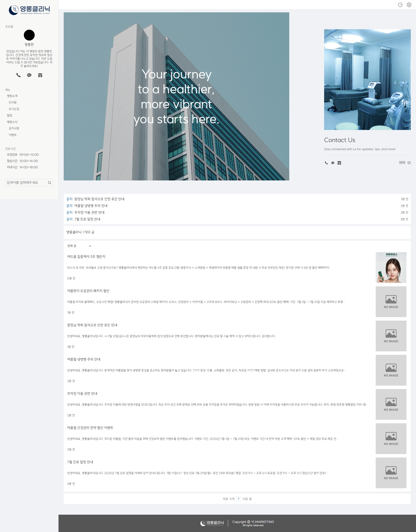Click the sidebar Naver booking calendar icon
Screen dimensions: 416x532
[40, 75]
